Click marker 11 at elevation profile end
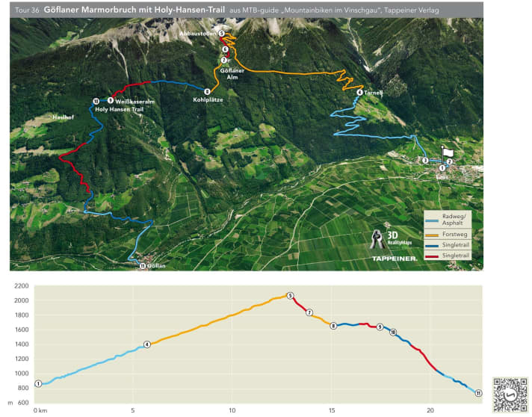The width and height of the screenshot is (532, 417). coord(477,393)
